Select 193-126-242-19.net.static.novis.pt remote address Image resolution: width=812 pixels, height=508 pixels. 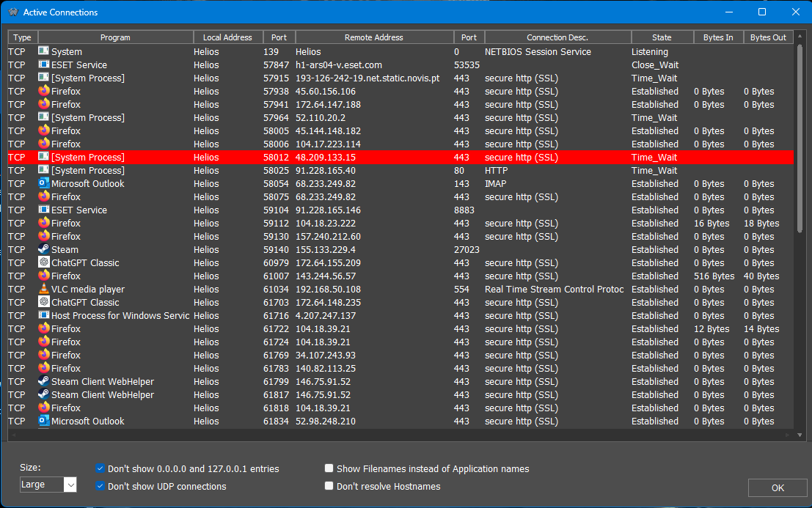(x=367, y=78)
